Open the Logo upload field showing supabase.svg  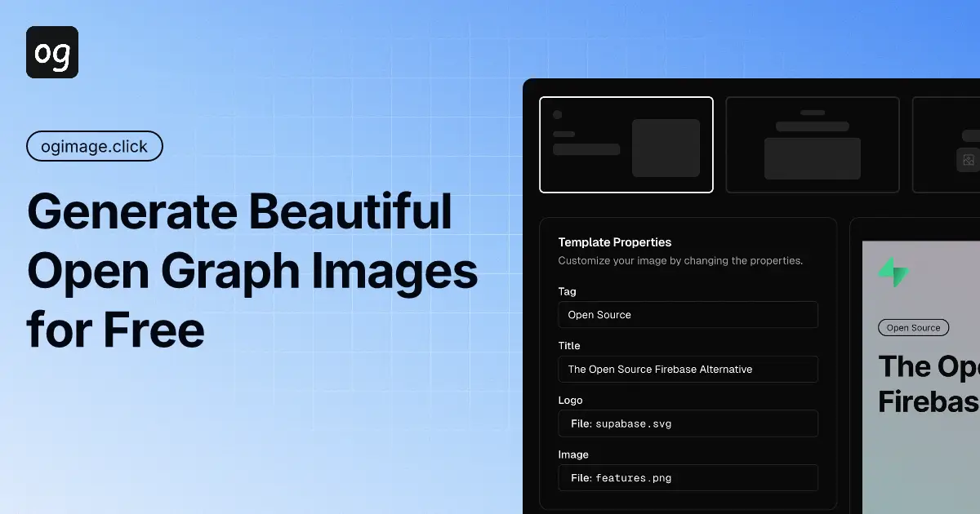coord(688,423)
